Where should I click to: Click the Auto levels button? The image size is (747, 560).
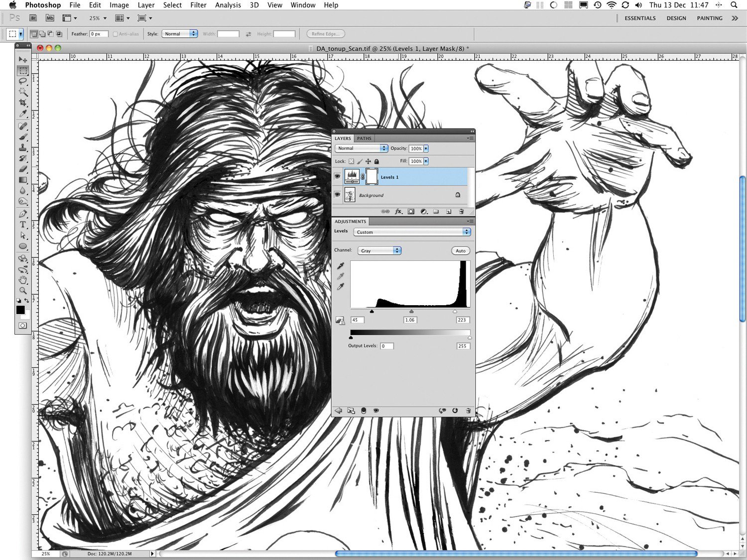[461, 250]
